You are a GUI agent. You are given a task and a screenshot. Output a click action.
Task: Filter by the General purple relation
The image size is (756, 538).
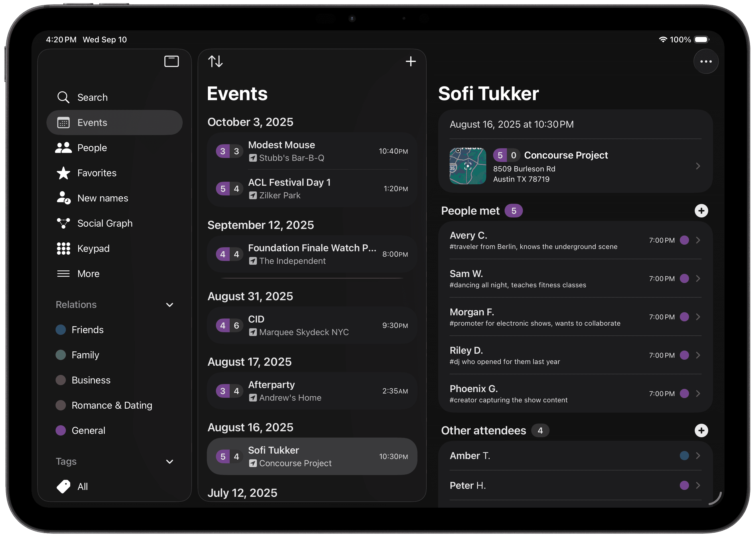[x=61, y=430]
